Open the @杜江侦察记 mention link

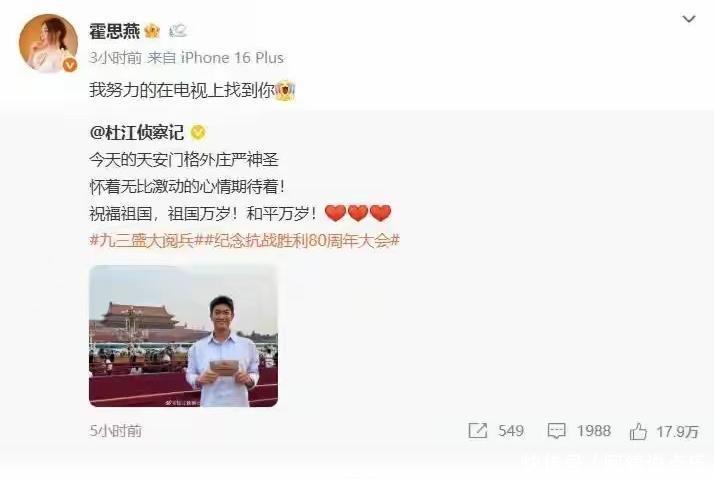pos(137,132)
